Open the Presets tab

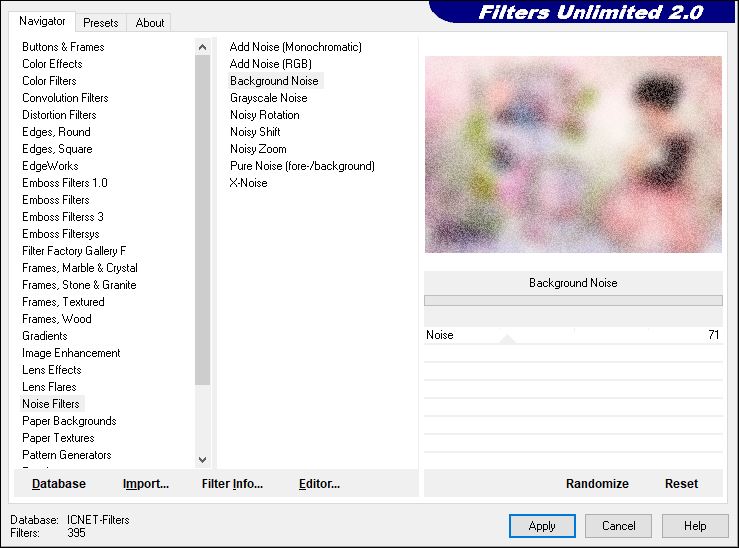click(x=100, y=23)
